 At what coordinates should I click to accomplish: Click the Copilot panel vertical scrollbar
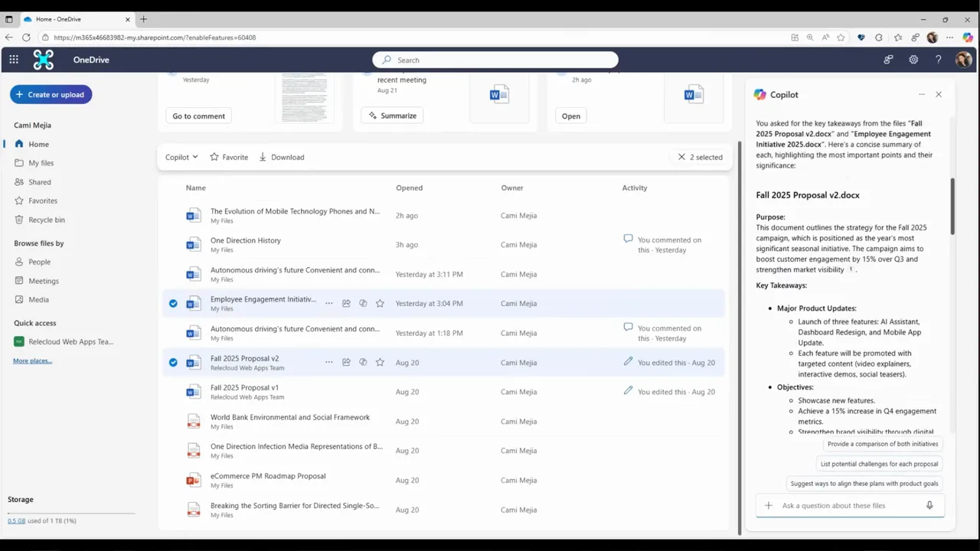tap(952, 207)
